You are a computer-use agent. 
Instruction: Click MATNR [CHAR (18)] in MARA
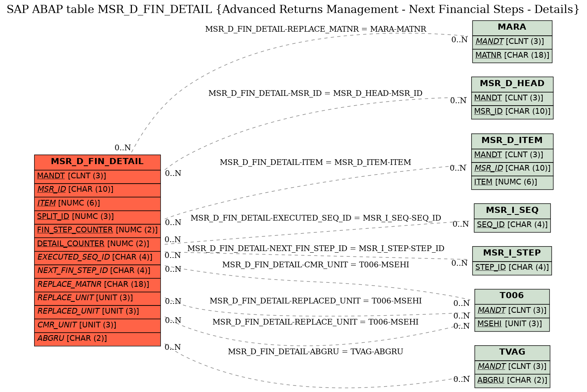coord(512,56)
